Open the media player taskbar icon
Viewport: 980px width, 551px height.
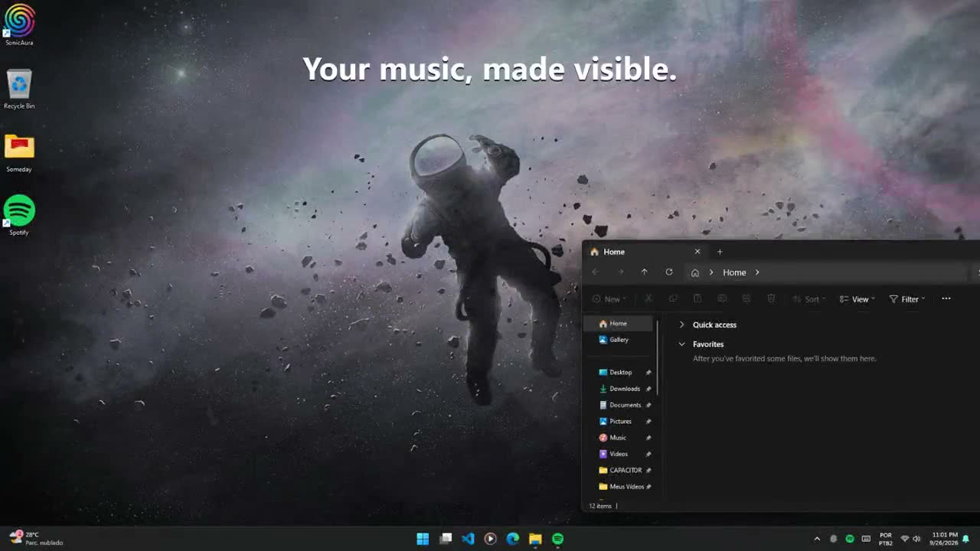[x=490, y=539]
